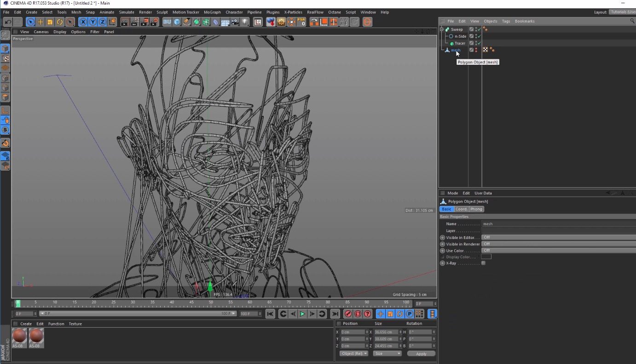Viewport: 636px width, 364px height.
Task: Toggle the Sweep enable green checkmark
Action: pos(479,29)
